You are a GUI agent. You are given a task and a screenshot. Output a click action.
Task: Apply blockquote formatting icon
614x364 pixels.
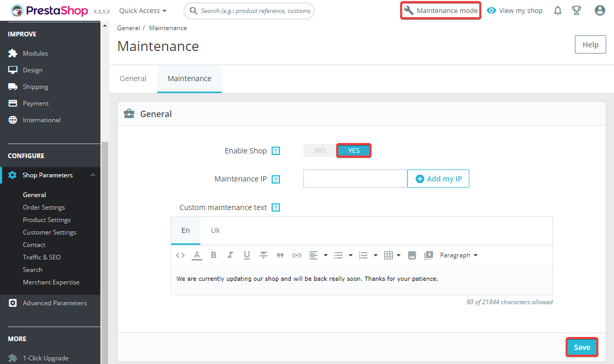(280, 255)
